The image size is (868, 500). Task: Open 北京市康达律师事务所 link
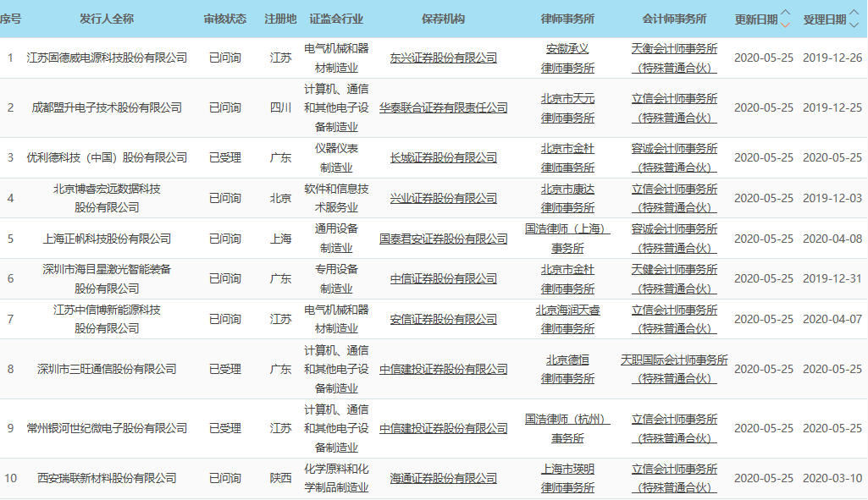pyautogui.click(x=567, y=198)
